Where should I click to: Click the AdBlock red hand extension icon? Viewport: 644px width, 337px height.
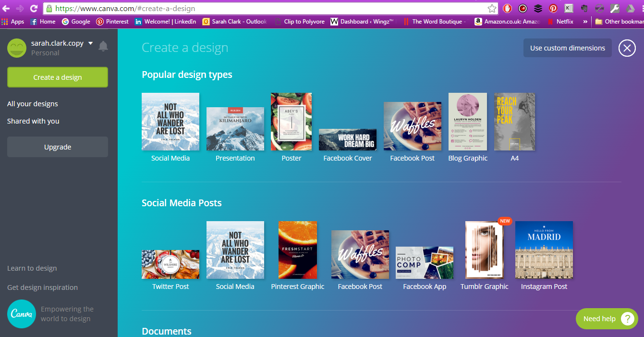(x=507, y=8)
